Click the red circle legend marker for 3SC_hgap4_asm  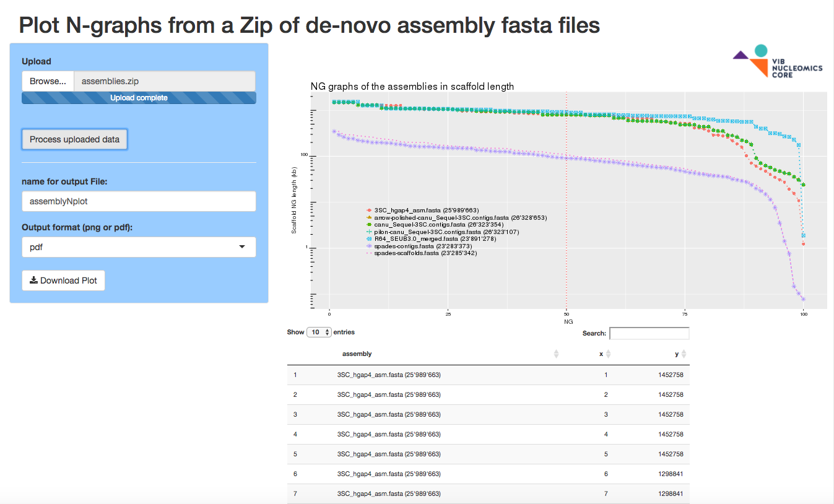click(x=369, y=211)
